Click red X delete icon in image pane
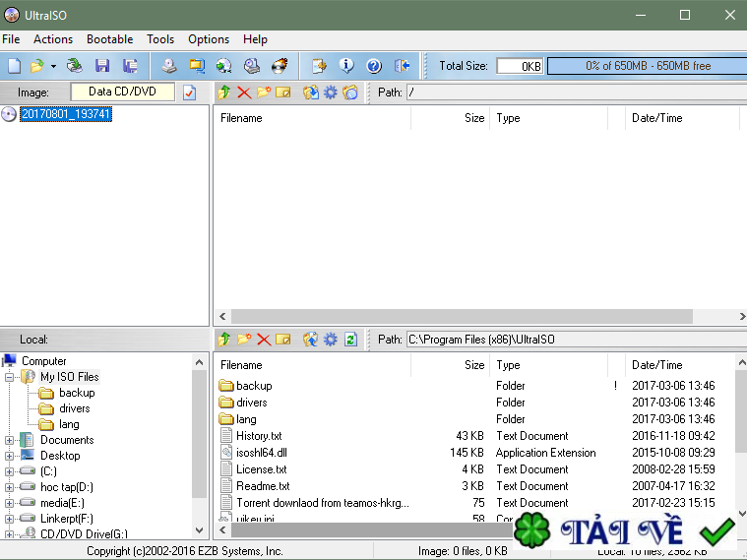 [244, 93]
